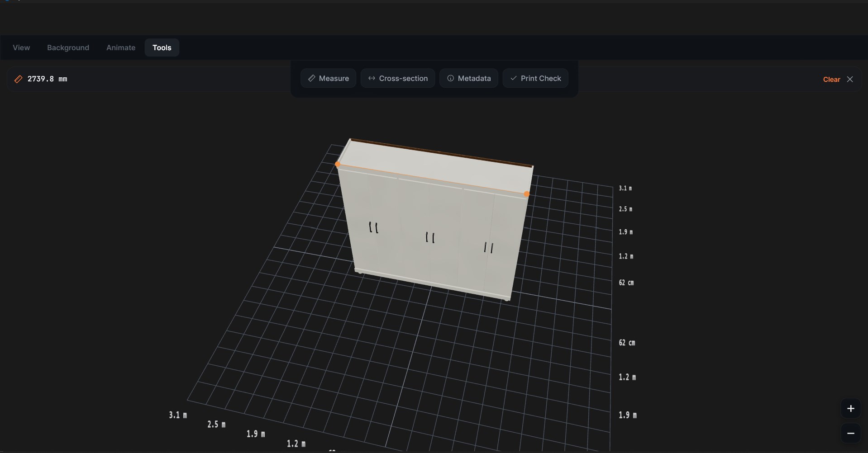Open the Background tab

(68, 47)
